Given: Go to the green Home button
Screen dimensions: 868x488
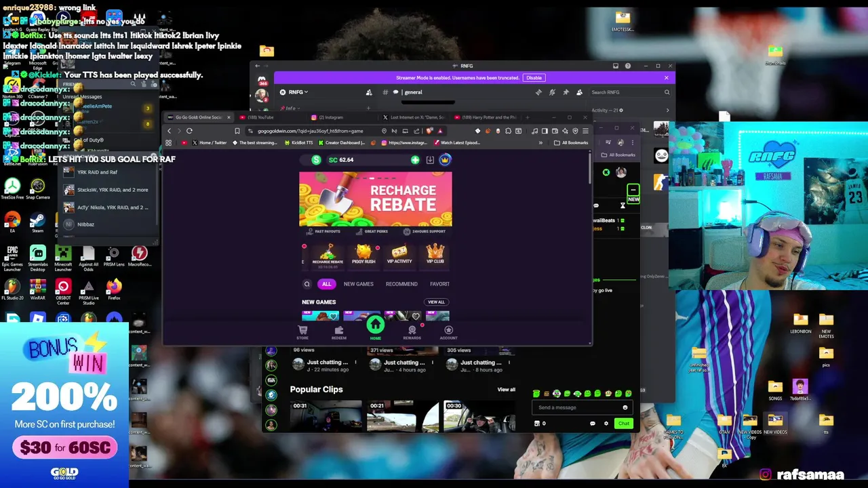Looking at the screenshot, I should point(375,326).
